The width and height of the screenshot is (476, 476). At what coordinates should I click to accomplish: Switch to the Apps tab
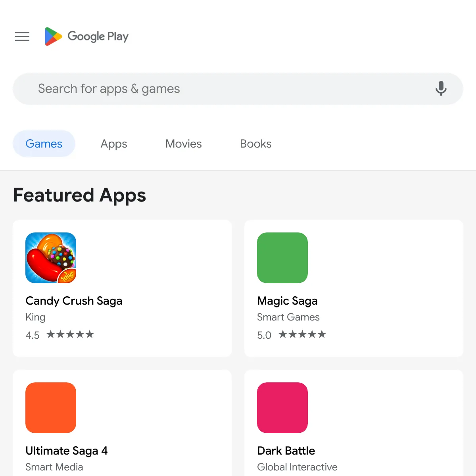[114, 144]
